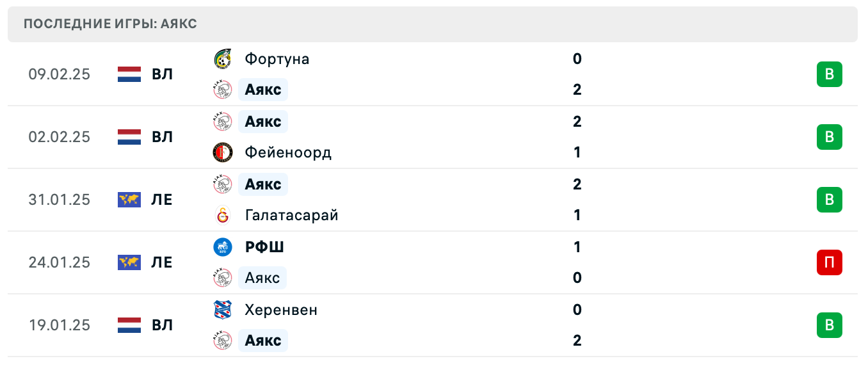Click the Galatasaray club crest
Viewport: 868px width, 370px height.
click(222, 215)
